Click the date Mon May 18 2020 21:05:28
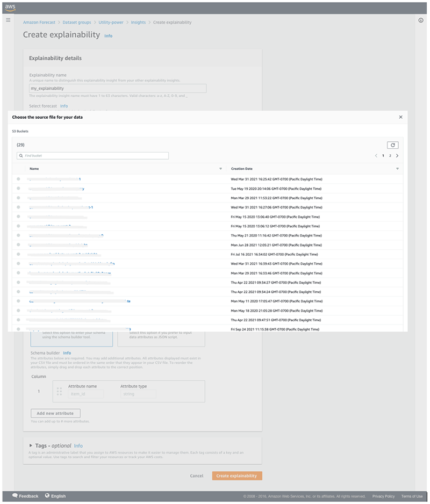The height and width of the screenshot is (504, 430). pyautogui.click(x=277, y=311)
